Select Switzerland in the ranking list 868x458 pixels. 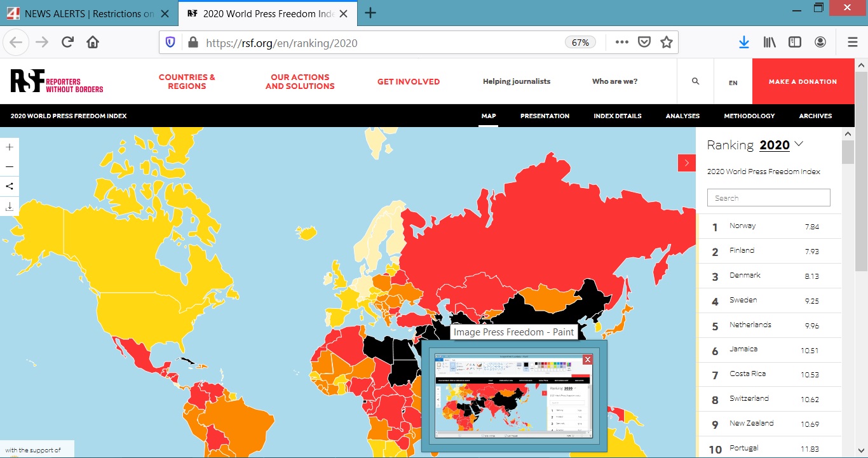click(769, 399)
